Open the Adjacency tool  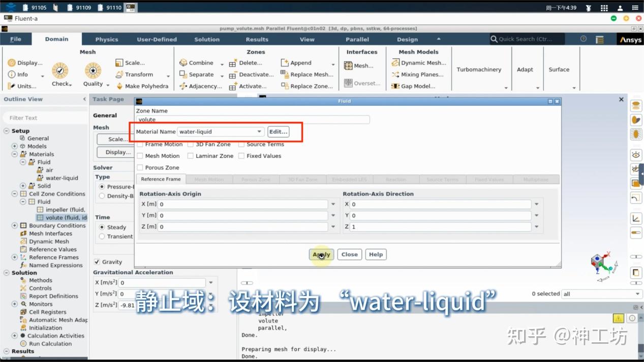click(x=200, y=86)
